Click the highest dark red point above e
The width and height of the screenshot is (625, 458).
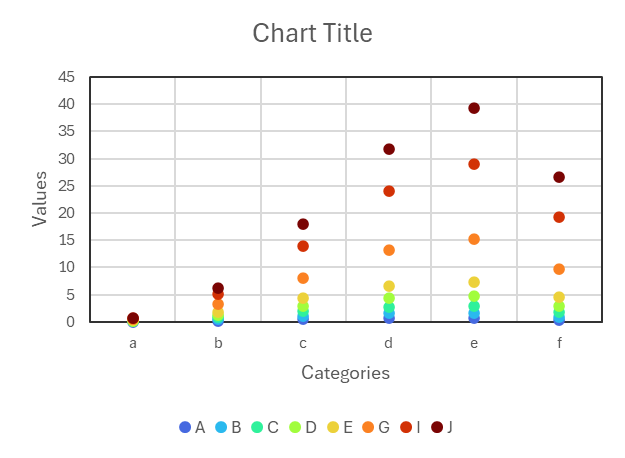474,108
